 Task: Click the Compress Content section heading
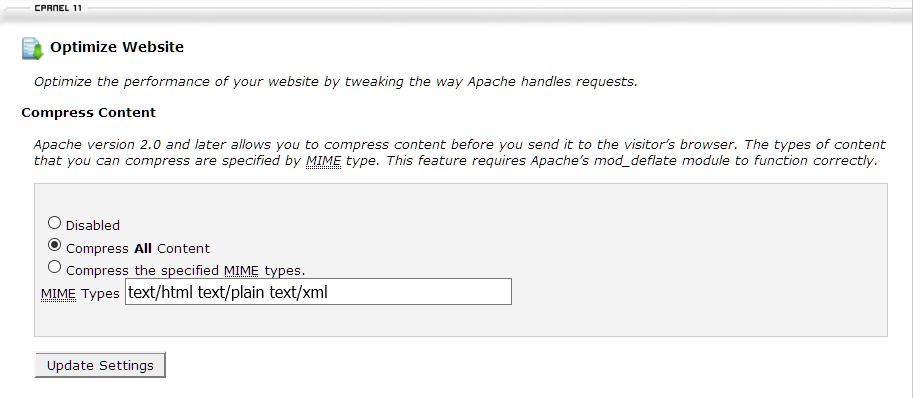coord(89,113)
